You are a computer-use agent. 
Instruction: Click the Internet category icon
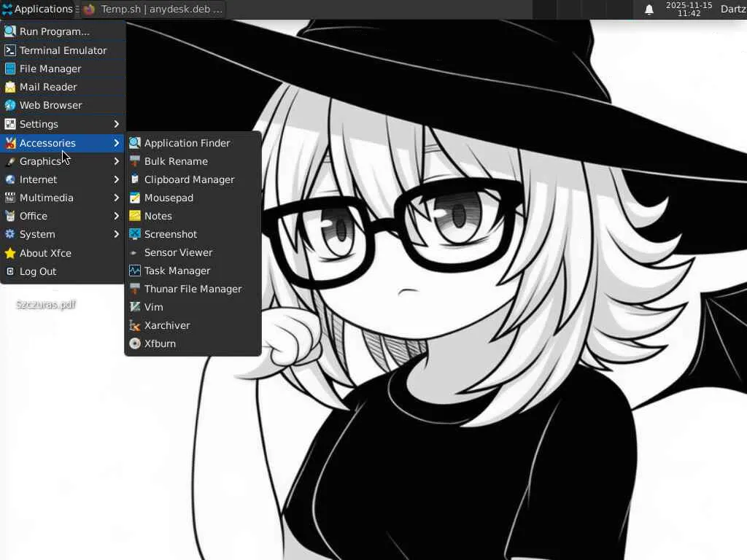10,179
